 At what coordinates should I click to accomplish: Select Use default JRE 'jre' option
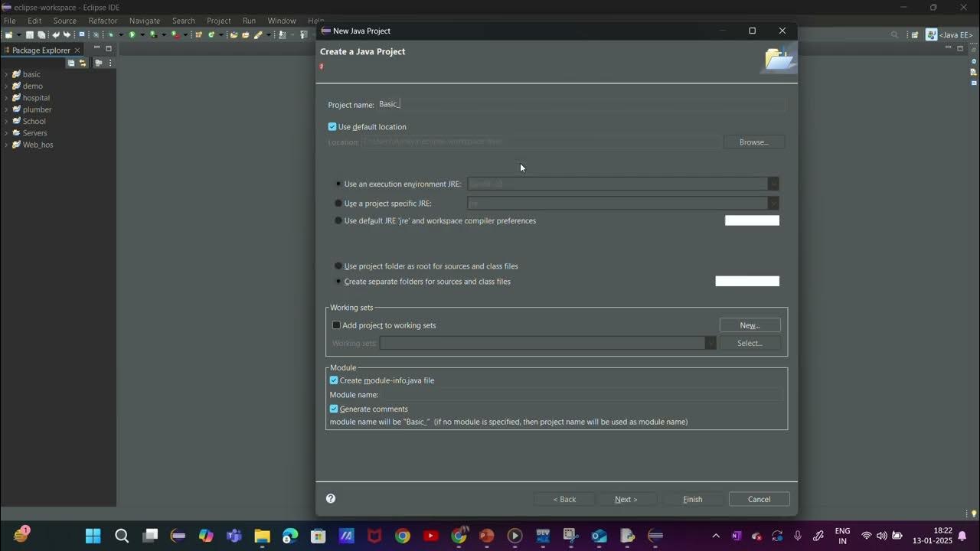pyautogui.click(x=338, y=220)
